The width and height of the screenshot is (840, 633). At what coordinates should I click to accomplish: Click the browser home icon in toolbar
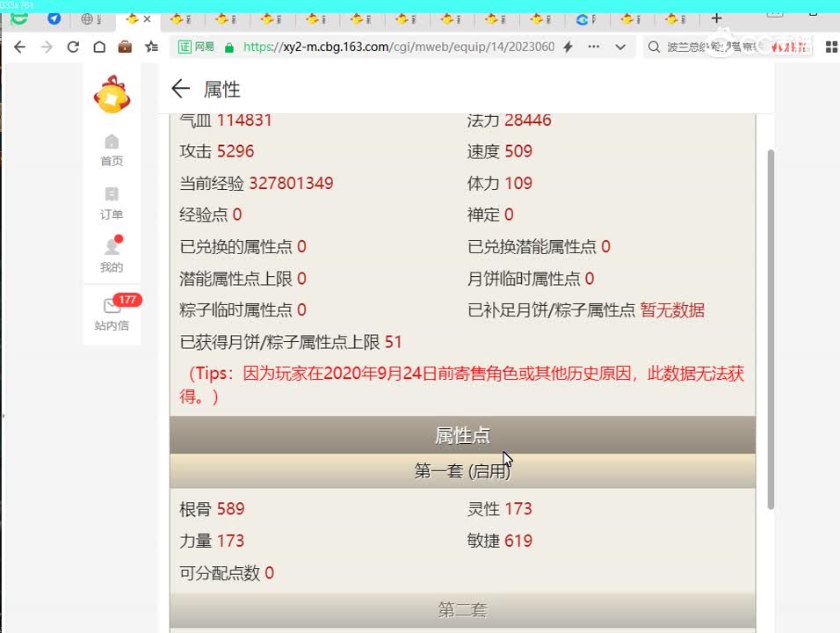[x=99, y=47]
